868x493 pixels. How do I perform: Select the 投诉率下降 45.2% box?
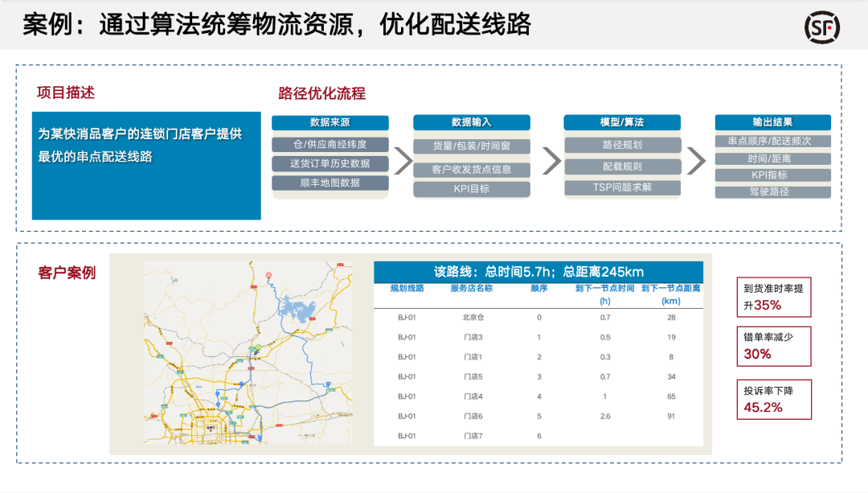[774, 400]
